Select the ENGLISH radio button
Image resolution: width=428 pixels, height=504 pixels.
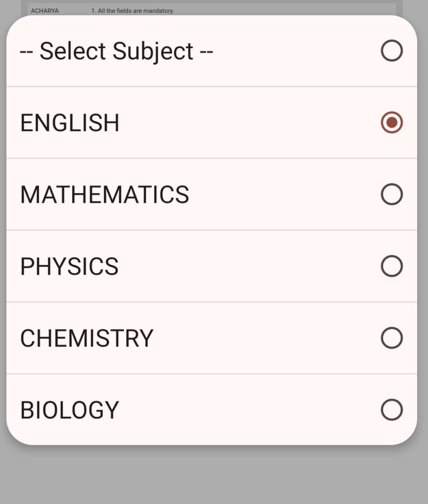(x=392, y=123)
